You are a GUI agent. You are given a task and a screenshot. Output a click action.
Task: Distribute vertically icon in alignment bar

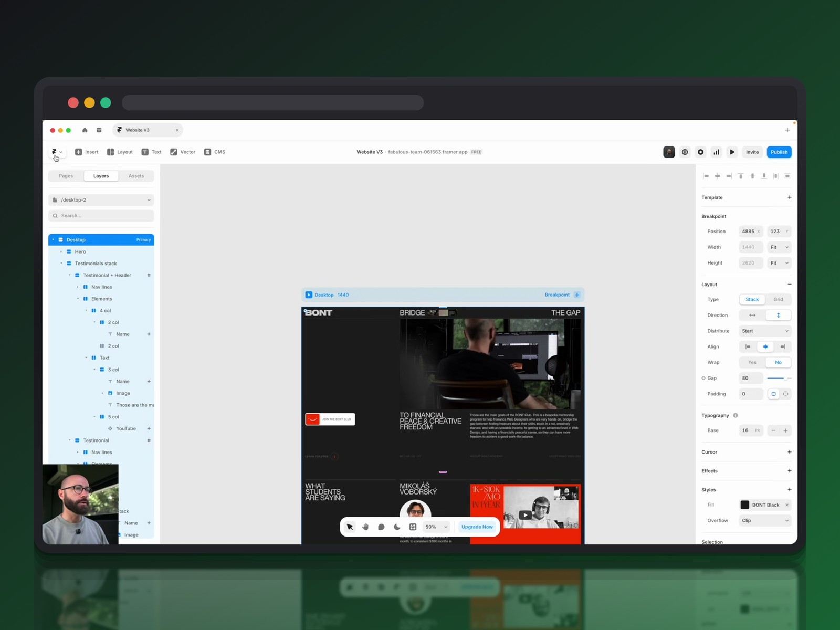pyautogui.click(x=787, y=176)
